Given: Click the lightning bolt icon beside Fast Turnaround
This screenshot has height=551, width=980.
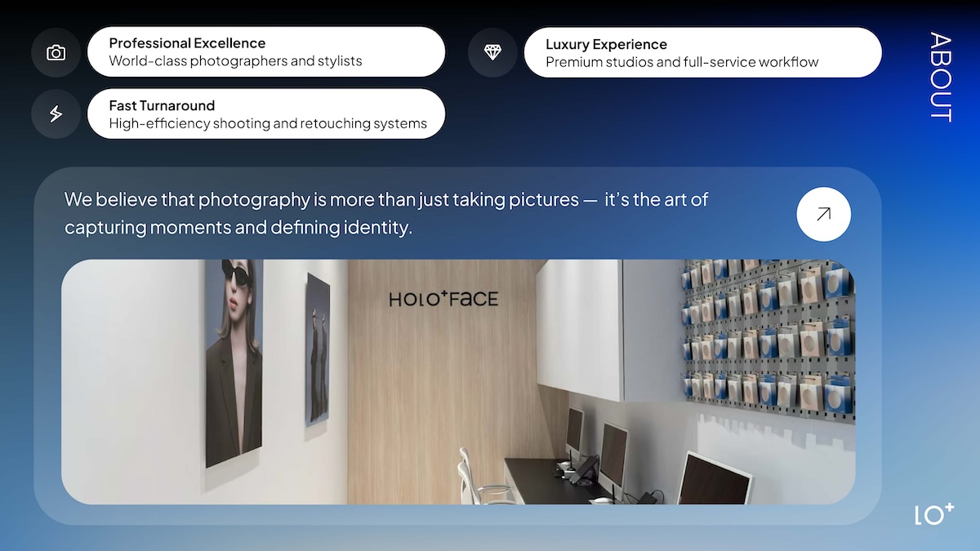Looking at the screenshot, I should click(56, 114).
